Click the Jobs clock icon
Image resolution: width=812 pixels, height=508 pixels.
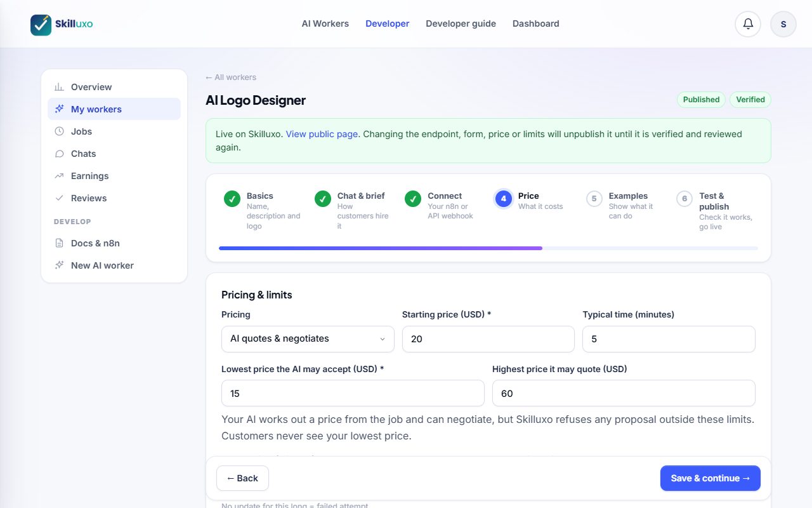tap(60, 131)
